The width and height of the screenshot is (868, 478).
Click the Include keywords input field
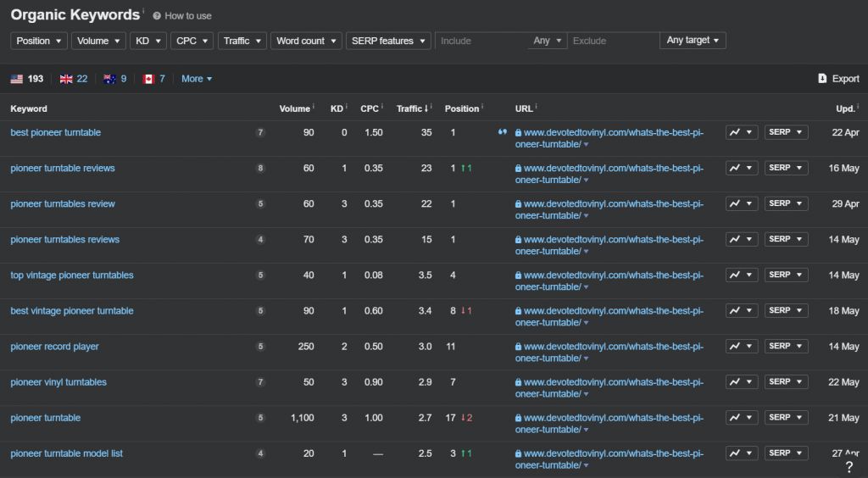[480, 41]
